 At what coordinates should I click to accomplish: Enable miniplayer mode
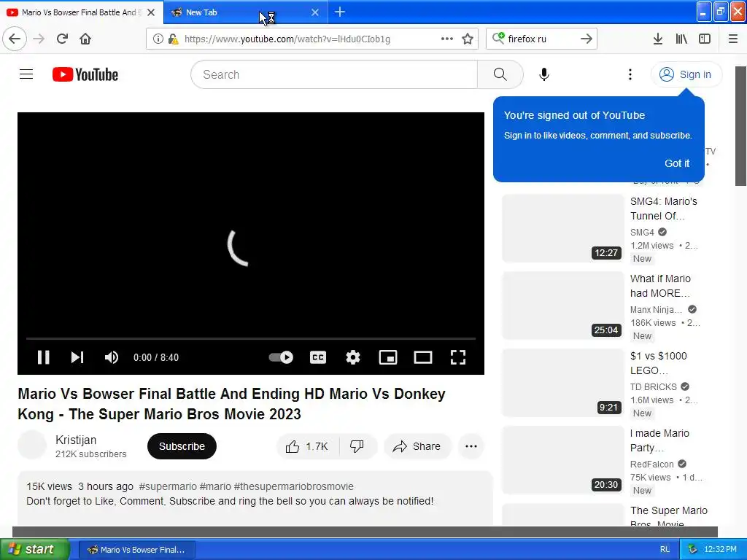(x=388, y=357)
